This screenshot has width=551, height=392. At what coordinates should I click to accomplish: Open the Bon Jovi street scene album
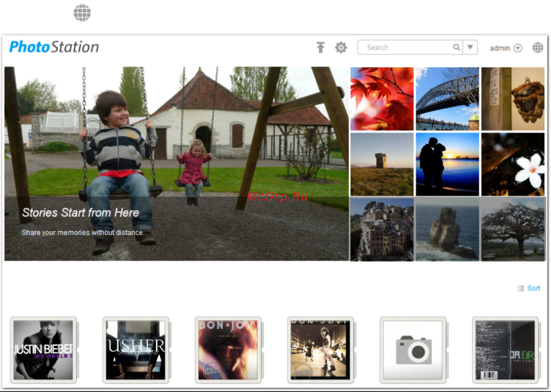[321, 350]
